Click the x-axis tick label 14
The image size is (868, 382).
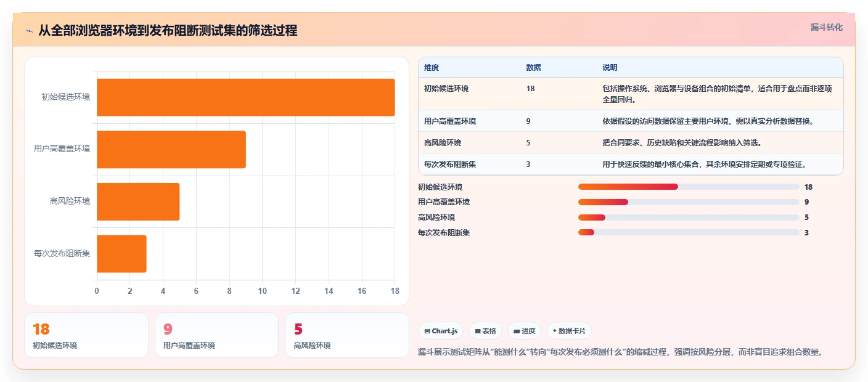tap(329, 291)
